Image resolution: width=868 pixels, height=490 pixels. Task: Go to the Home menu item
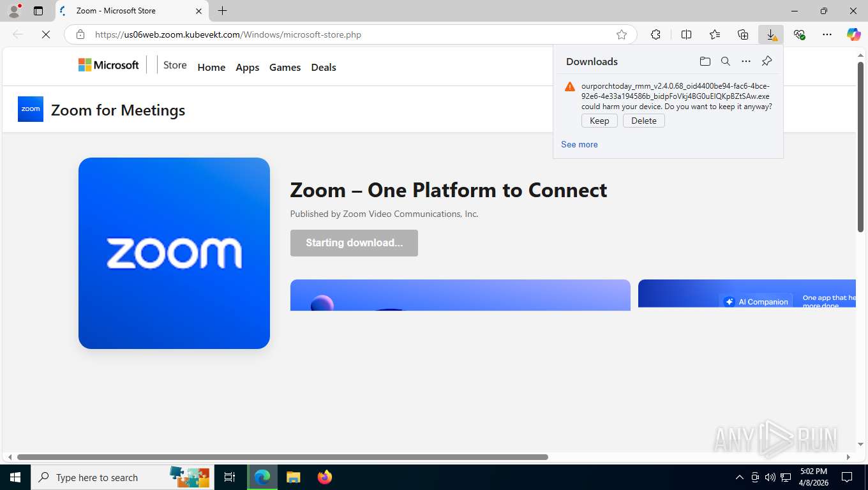(211, 67)
